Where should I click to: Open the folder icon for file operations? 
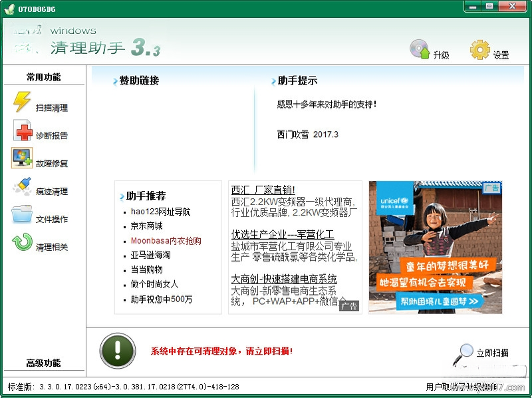coord(22,214)
